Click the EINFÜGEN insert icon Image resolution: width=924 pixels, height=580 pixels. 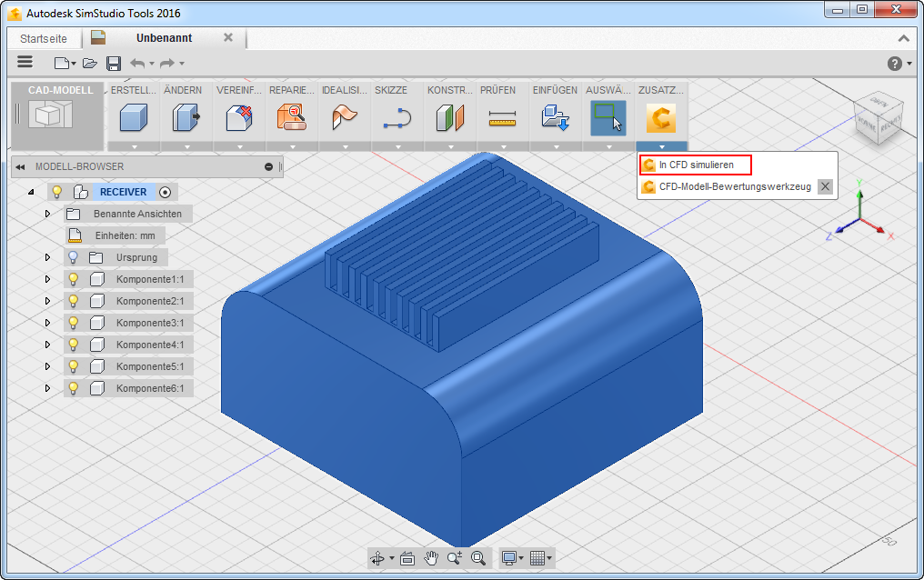click(555, 117)
